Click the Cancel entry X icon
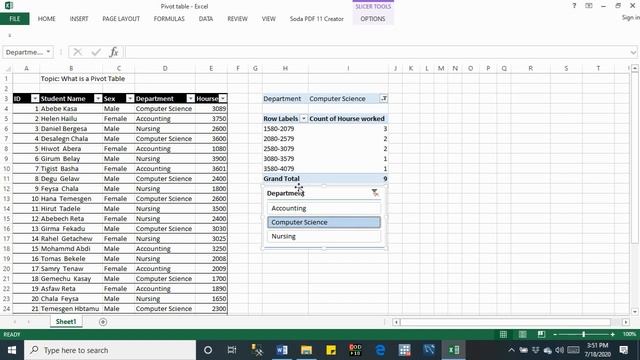 tap(78, 52)
